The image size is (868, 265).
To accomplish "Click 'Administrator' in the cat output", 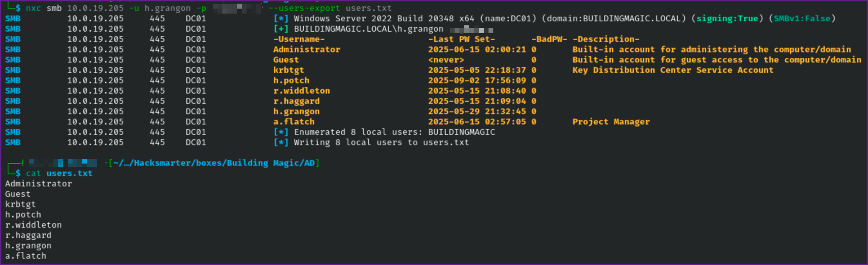I will [38, 184].
